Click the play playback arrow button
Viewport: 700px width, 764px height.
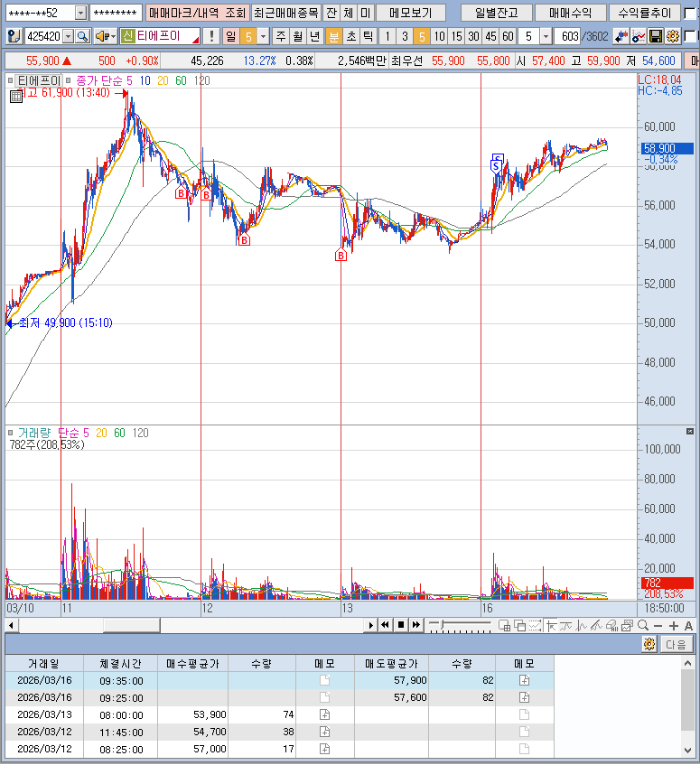pos(371,625)
